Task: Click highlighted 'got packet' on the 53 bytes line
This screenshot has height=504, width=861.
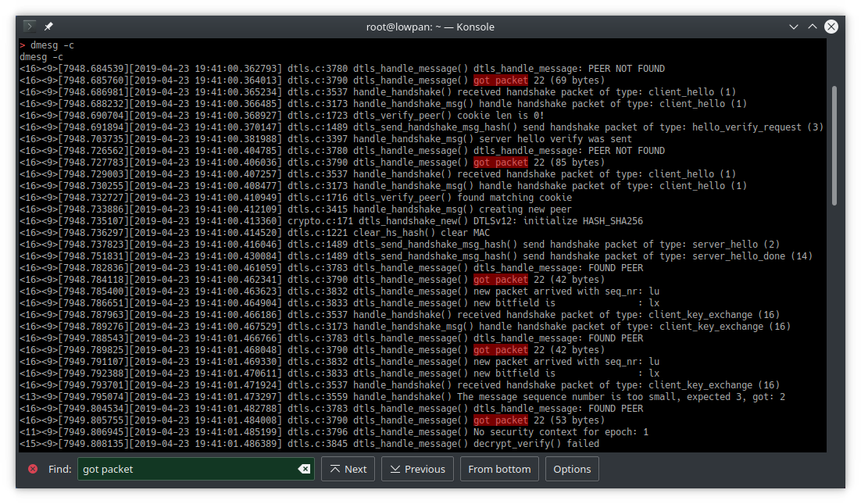Action: 500,420
